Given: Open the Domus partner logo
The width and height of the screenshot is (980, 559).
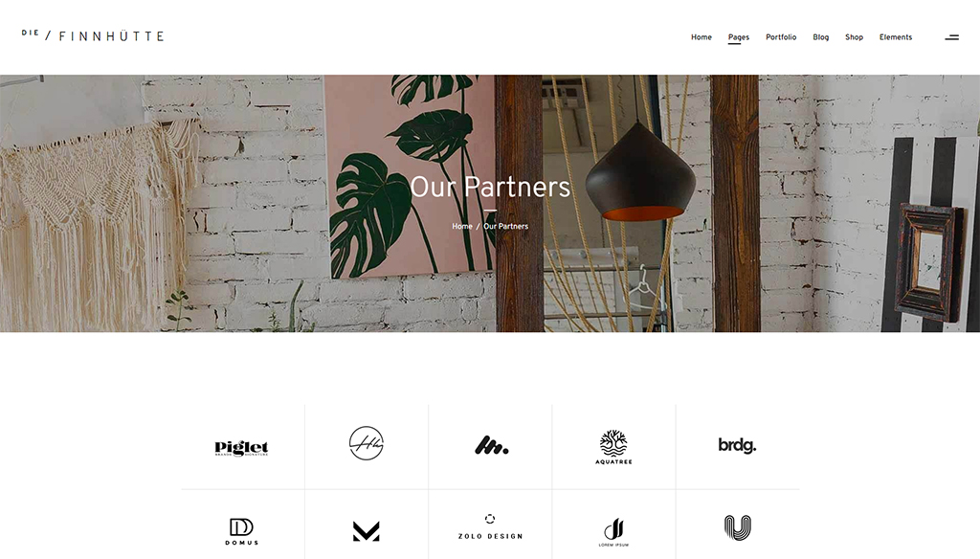Looking at the screenshot, I should [x=241, y=531].
